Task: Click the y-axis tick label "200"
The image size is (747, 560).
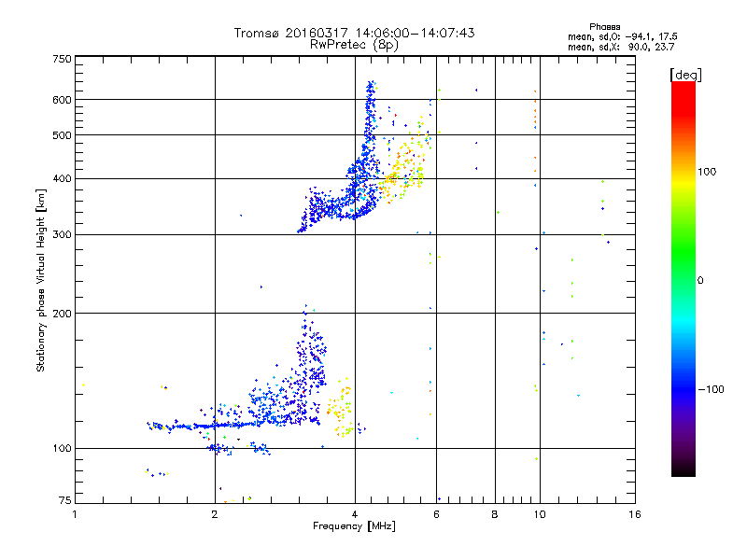Action: tap(62, 314)
